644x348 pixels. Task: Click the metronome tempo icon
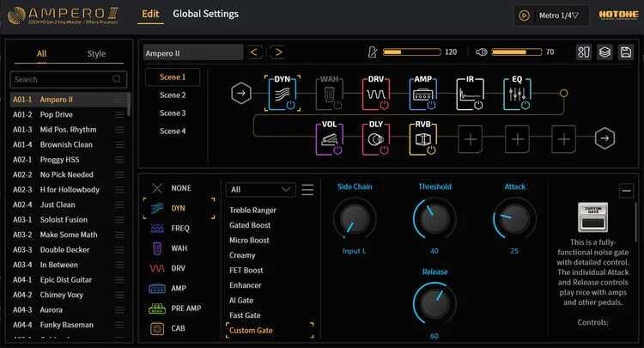point(372,52)
